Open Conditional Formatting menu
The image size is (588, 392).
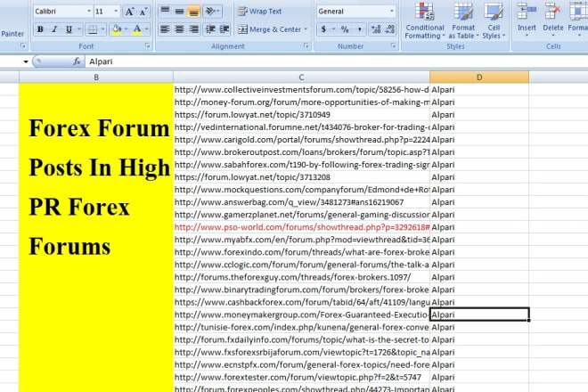[x=424, y=21]
